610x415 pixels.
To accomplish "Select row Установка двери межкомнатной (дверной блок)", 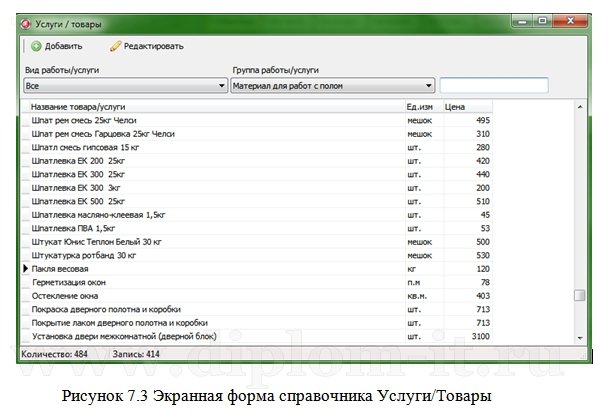I will click(x=257, y=336).
